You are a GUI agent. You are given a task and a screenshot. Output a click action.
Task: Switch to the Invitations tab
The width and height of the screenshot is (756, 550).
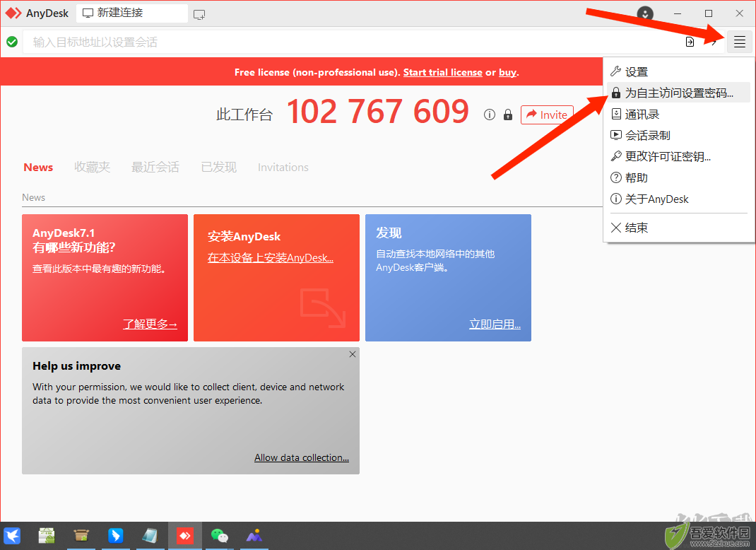pos(283,168)
